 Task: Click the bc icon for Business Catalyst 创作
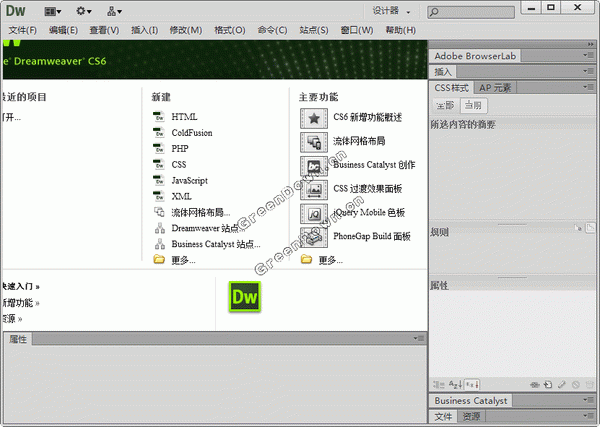click(314, 166)
